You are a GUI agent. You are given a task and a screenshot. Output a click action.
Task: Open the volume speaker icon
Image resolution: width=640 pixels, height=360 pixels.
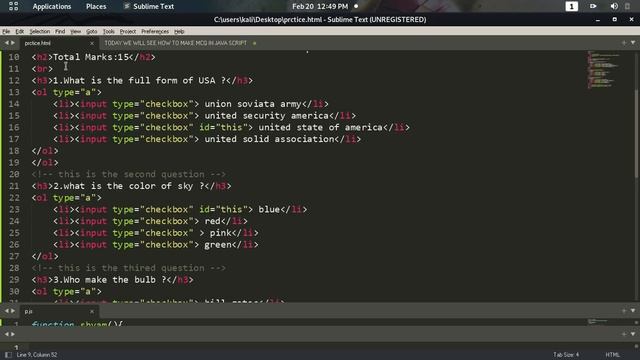614,6
